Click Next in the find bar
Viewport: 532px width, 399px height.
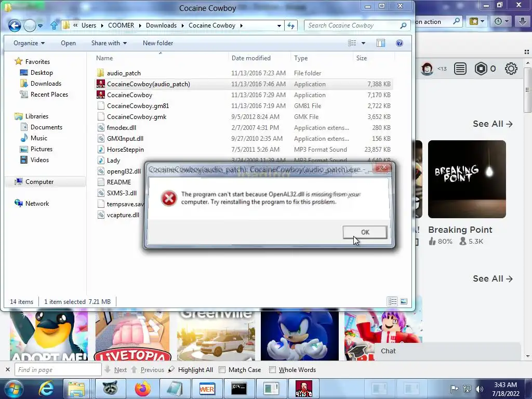click(116, 370)
